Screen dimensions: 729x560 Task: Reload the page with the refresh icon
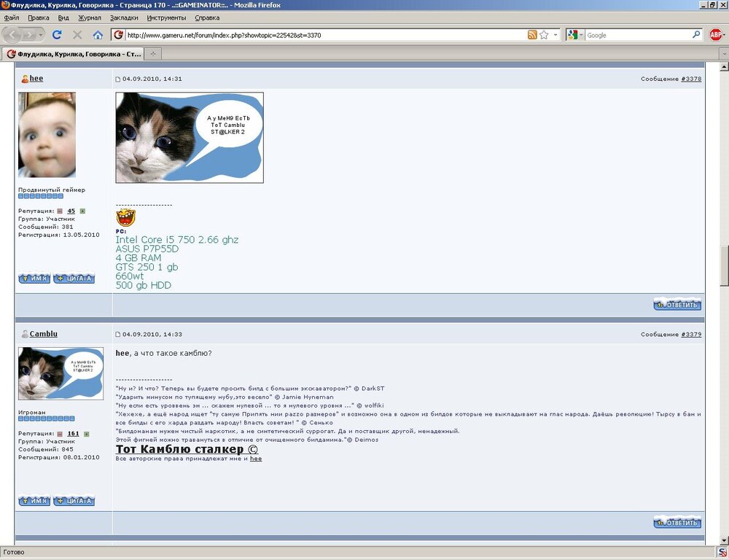(x=57, y=34)
